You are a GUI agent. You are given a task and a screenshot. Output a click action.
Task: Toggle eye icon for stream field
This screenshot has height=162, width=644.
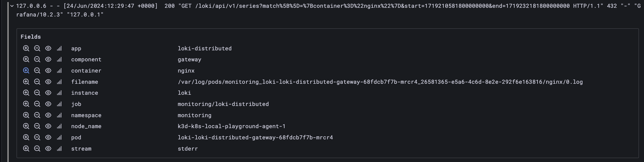coord(48,148)
